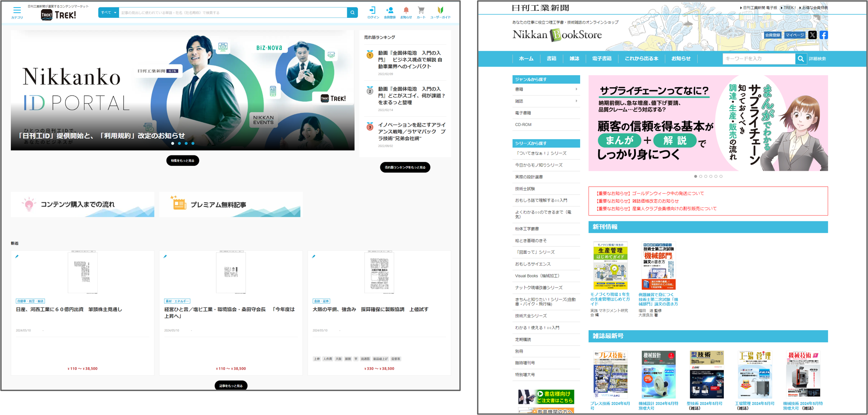Click the 会員登録 button in BookStore header
The image size is (868, 415).
[x=772, y=35]
